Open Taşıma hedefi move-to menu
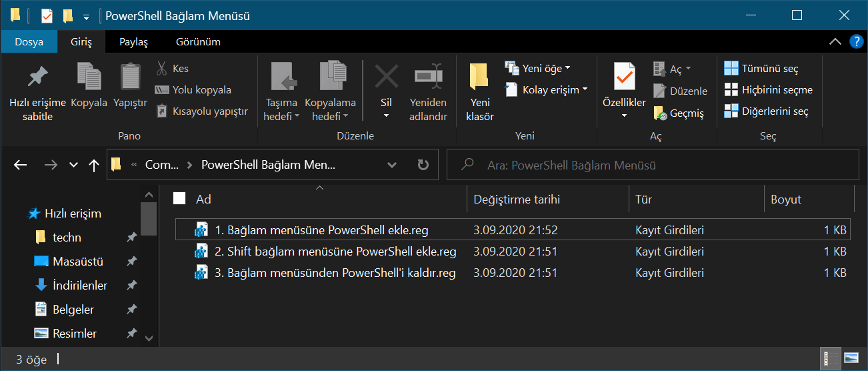Viewport: 868px width, 371px height. (x=282, y=92)
